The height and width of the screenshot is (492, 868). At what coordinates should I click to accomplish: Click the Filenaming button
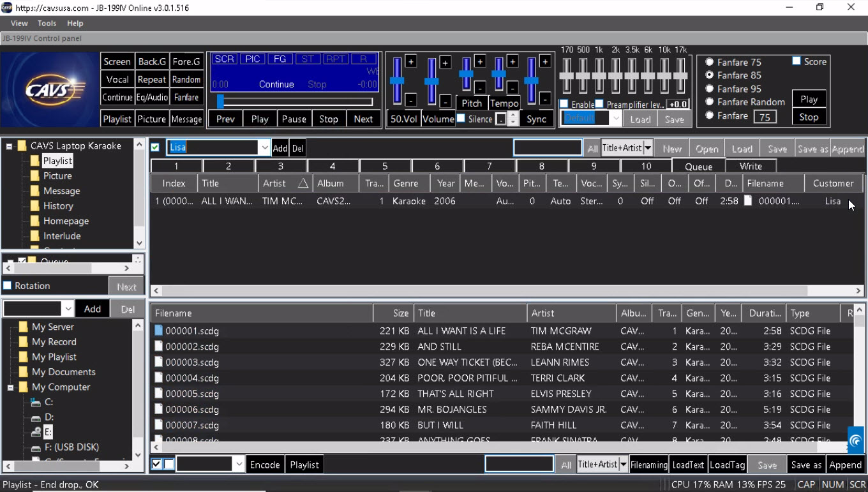648,465
